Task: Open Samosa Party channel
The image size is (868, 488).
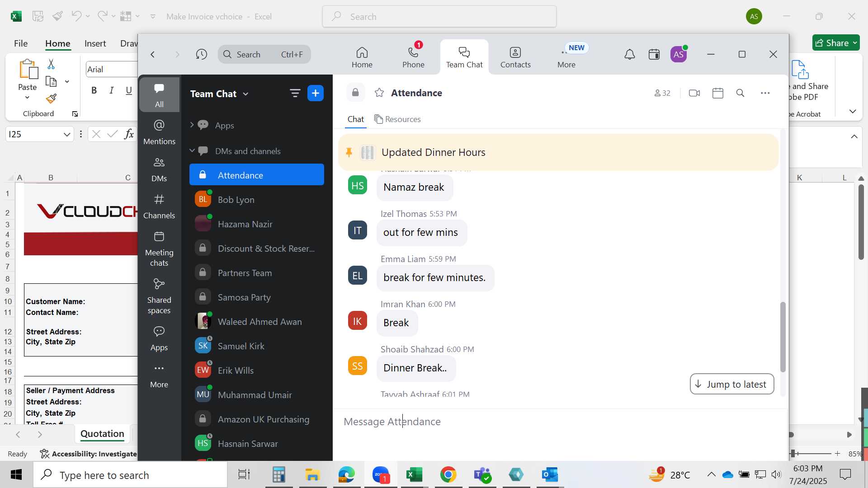Action: pos(257,297)
